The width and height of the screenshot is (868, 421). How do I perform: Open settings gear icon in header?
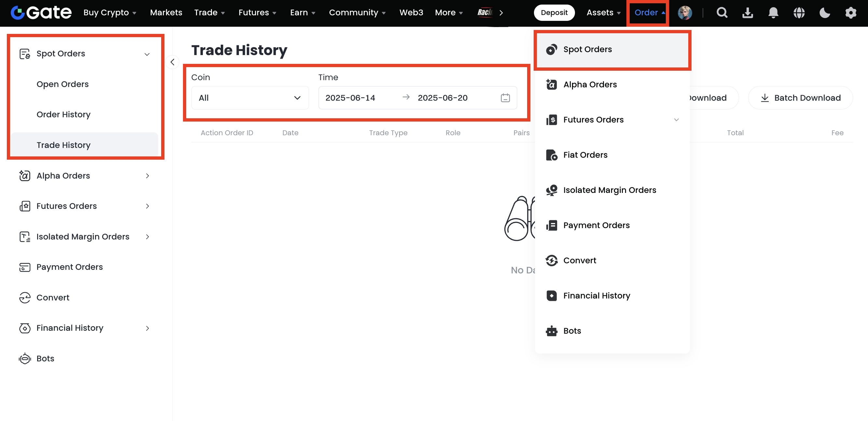point(850,13)
